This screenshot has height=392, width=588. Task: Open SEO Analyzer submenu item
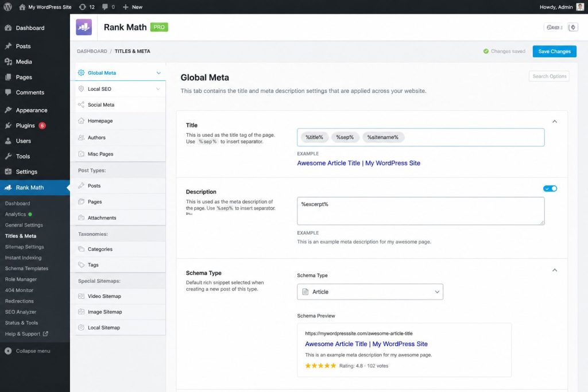[21, 312]
